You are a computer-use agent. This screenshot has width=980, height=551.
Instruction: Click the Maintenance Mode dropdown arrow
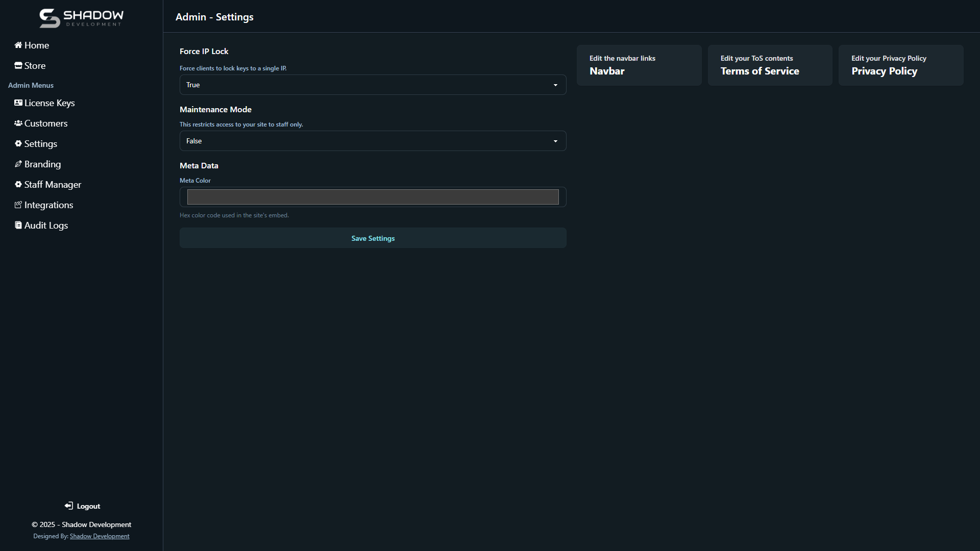click(x=555, y=141)
